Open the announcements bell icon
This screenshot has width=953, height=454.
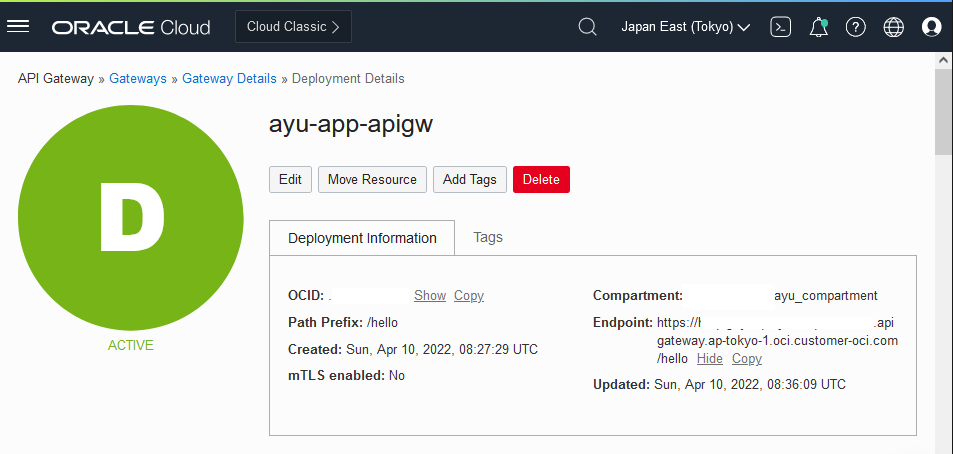(819, 27)
